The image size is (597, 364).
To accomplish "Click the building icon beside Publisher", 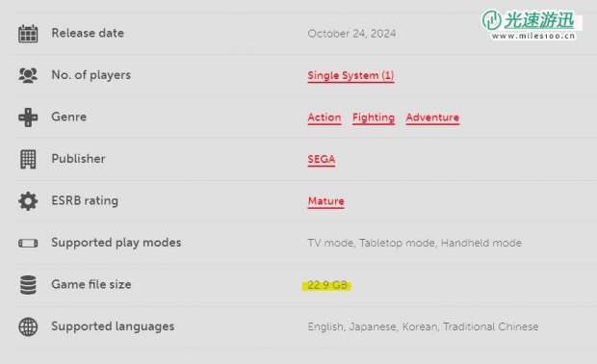I will click(x=28, y=159).
